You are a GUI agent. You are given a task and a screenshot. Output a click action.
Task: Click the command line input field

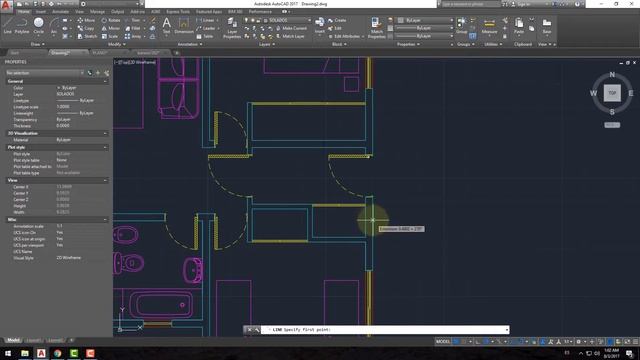tap(384, 329)
